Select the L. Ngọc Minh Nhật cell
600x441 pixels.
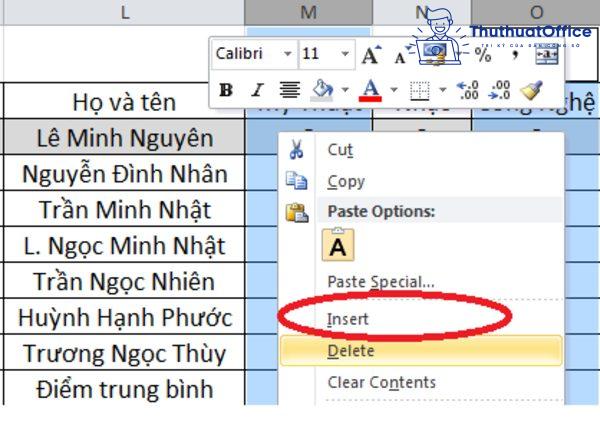point(124,245)
